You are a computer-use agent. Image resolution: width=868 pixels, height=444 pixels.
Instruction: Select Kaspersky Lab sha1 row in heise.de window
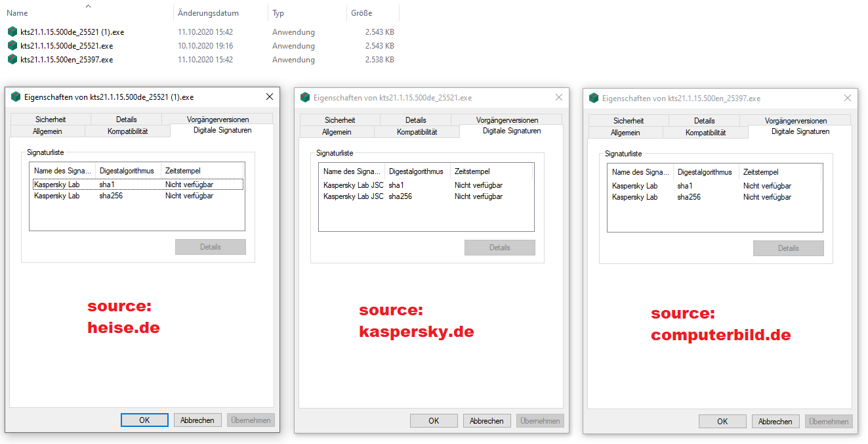(138, 185)
